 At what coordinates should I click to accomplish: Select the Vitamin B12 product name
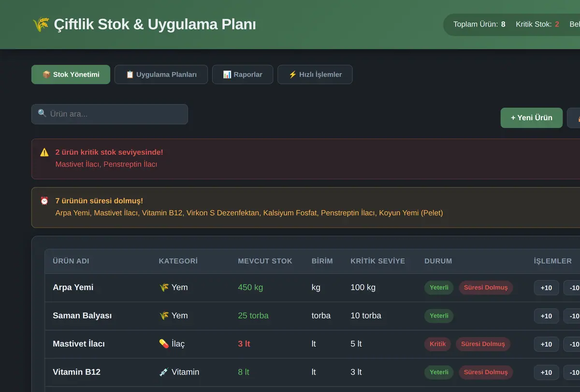pos(77,372)
